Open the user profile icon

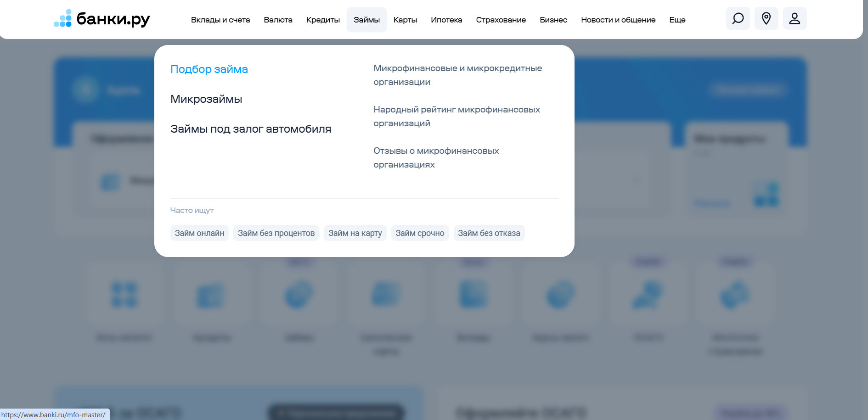[x=795, y=19]
